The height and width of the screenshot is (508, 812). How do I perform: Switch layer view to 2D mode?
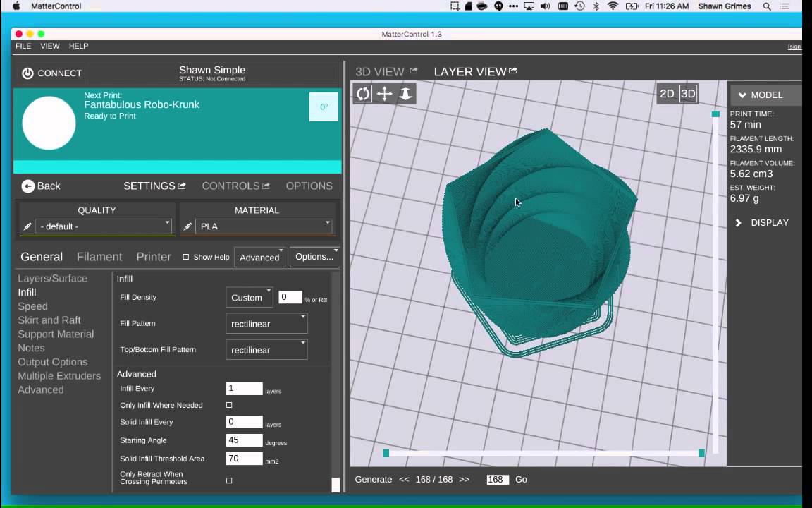(667, 94)
